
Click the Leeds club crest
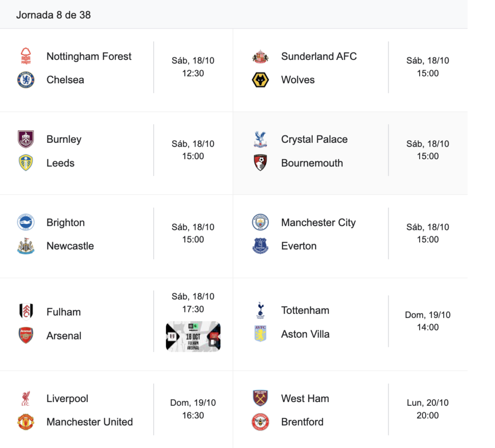pos(26,163)
